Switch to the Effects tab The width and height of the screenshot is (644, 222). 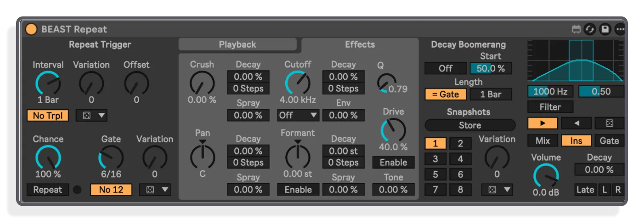(x=360, y=44)
